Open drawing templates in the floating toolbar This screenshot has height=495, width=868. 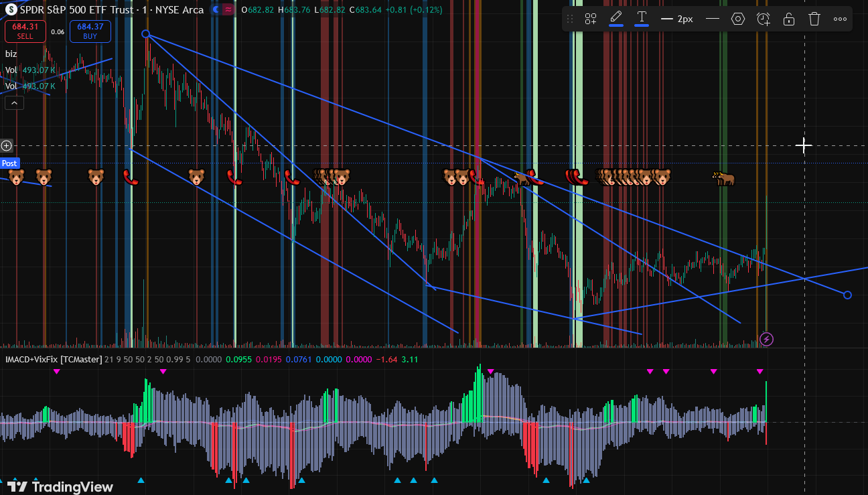click(x=591, y=19)
